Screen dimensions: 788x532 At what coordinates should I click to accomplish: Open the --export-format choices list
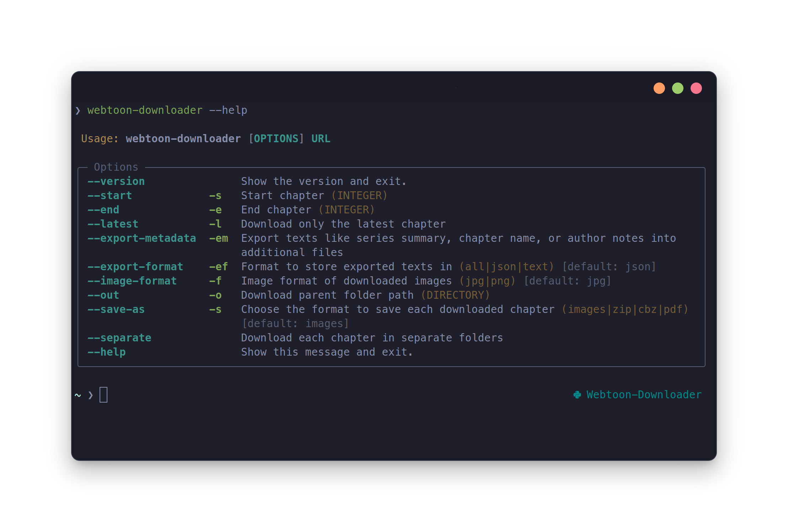135,266
